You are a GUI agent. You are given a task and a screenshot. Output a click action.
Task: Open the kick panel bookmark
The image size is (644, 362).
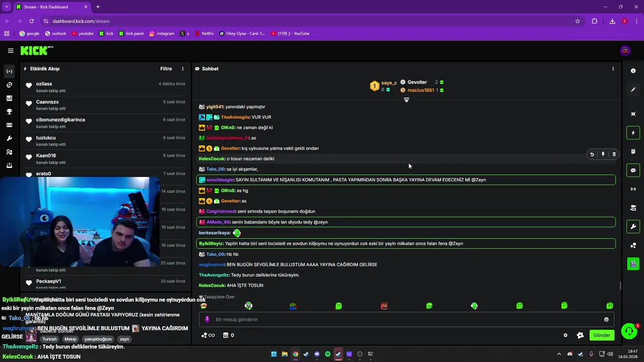pyautogui.click(x=131, y=34)
